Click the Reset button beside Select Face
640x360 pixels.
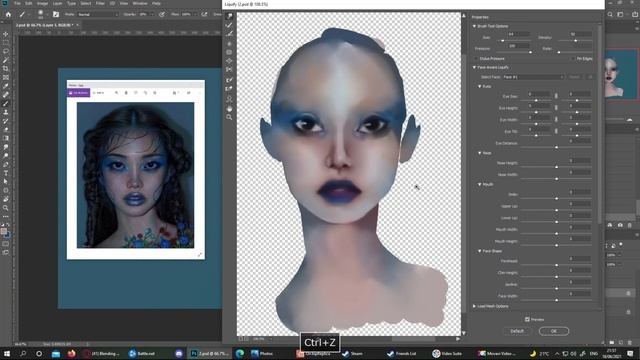[x=575, y=77]
